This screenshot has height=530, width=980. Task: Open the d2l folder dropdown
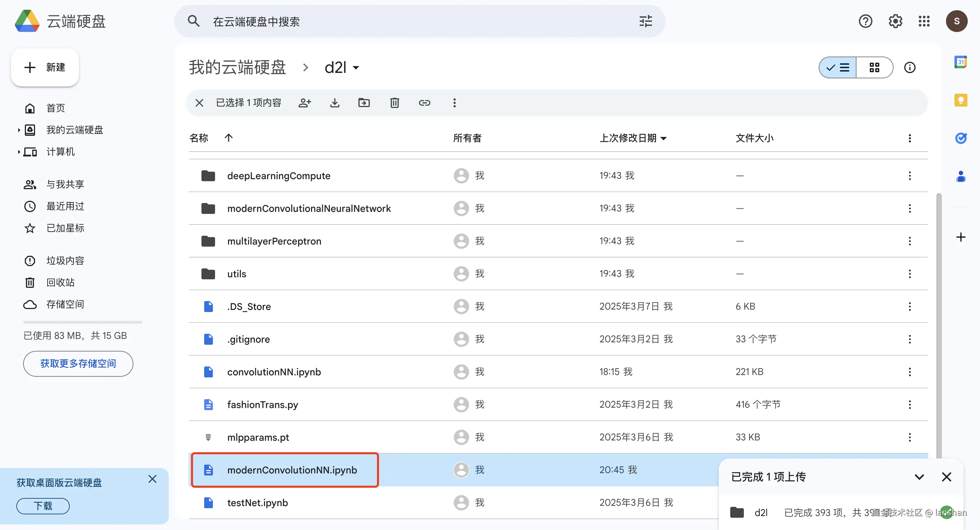point(356,68)
